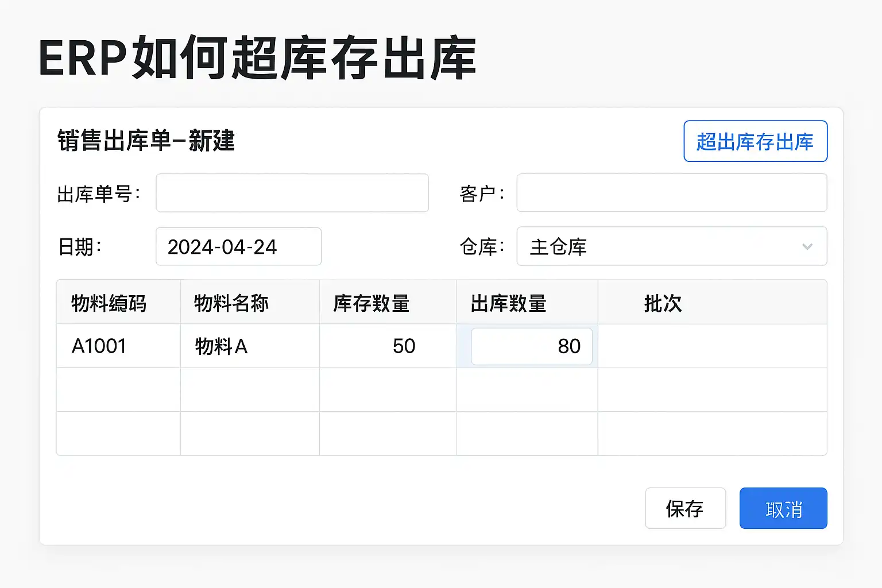Open the 仓库 dropdown showing 主仓库
The width and height of the screenshot is (882, 588).
[x=660, y=246]
